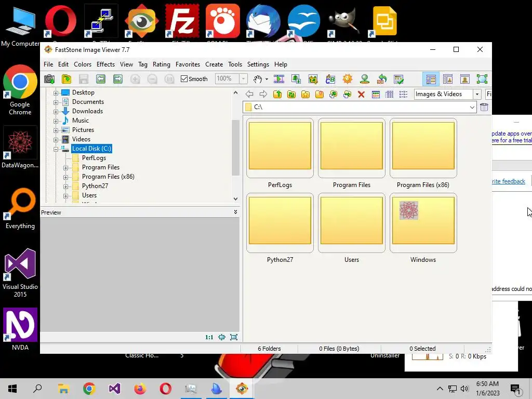Open the C:\ path dropdown
532x399 pixels.
472,107
